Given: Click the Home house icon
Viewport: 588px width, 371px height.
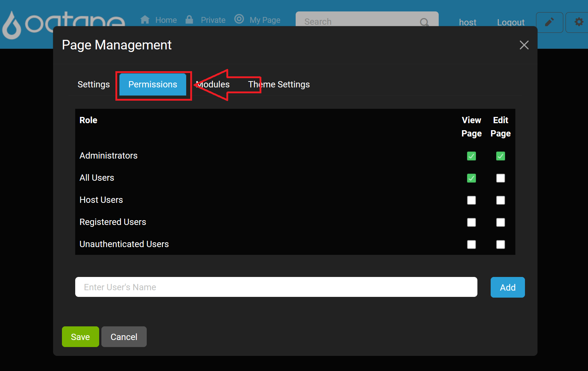Looking at the screenshot, I should click(145, 20).
